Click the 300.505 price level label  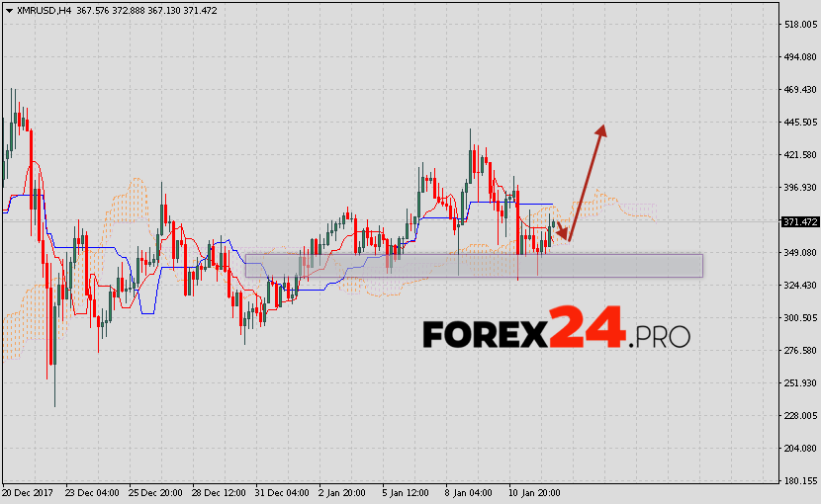(x=799, y=318)
